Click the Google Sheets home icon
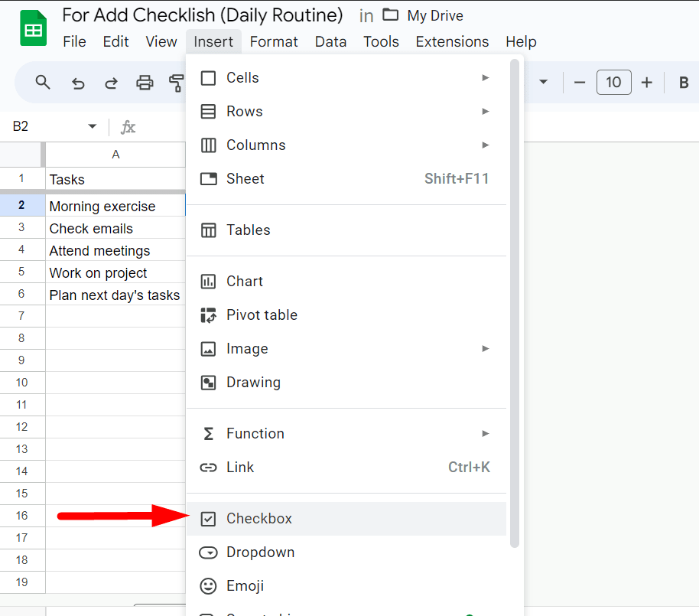The image size is (699, 616). coord(33,27)
